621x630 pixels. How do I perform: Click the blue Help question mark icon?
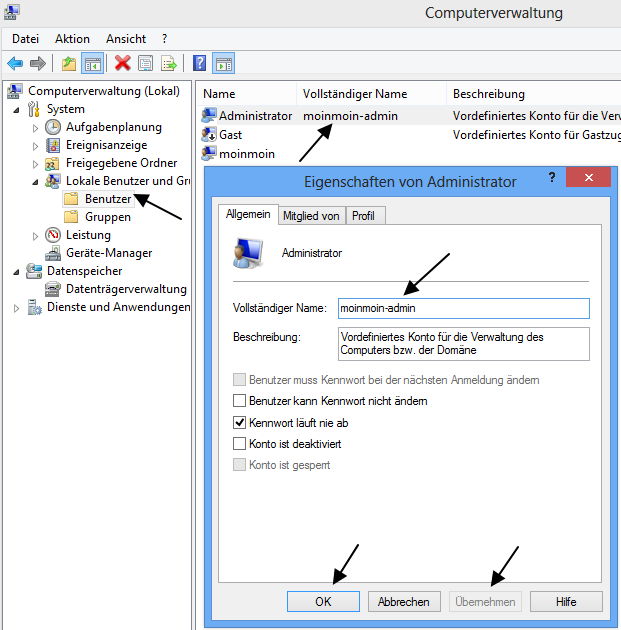coord(199,63)
